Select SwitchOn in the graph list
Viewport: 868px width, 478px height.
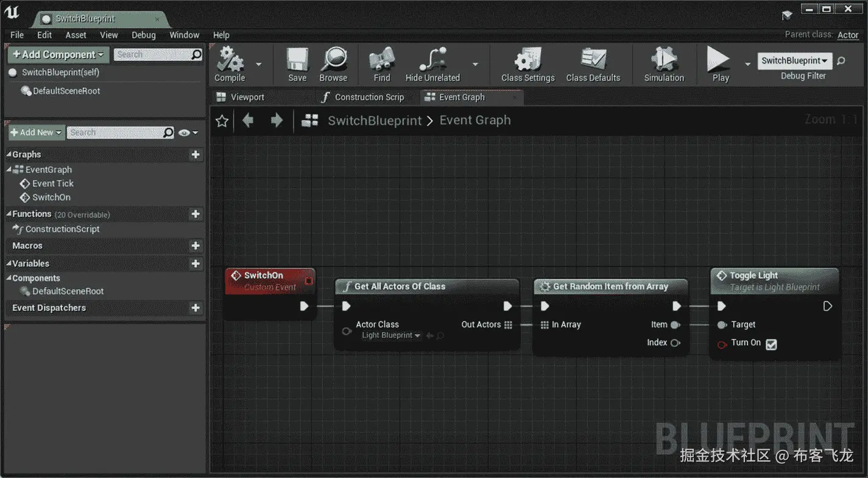click(51, 198)
